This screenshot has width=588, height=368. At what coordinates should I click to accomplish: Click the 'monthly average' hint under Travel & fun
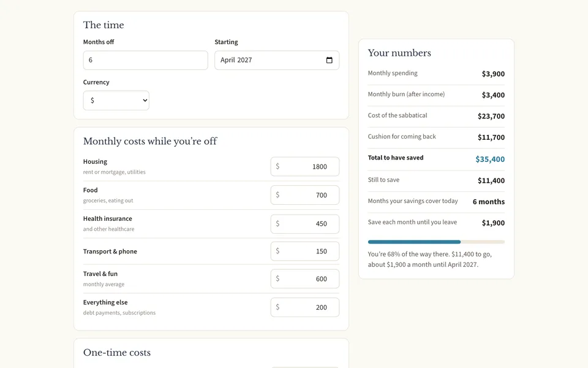104,284
